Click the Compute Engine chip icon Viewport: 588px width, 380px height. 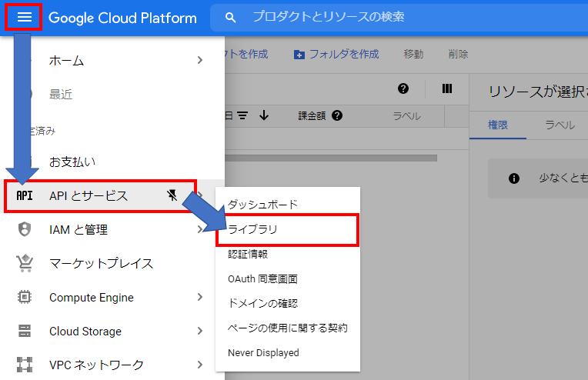tap(25, 297)
